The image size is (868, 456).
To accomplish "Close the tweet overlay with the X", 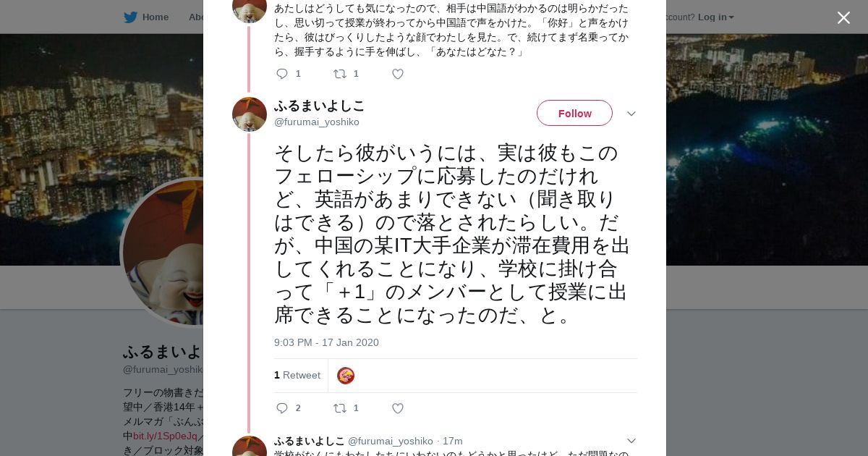I will (x=843, y=18).
